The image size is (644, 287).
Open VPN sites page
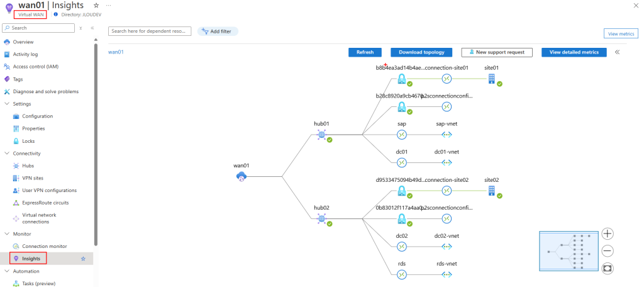33,178
